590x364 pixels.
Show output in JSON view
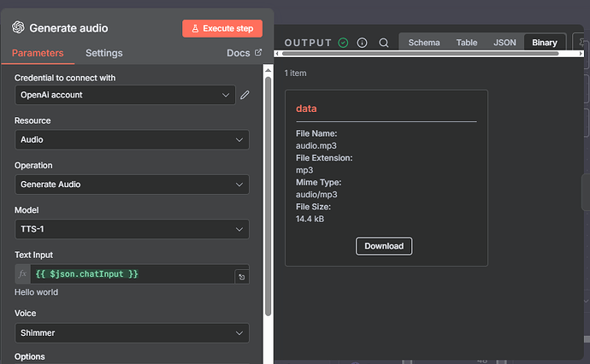[504, 43]
